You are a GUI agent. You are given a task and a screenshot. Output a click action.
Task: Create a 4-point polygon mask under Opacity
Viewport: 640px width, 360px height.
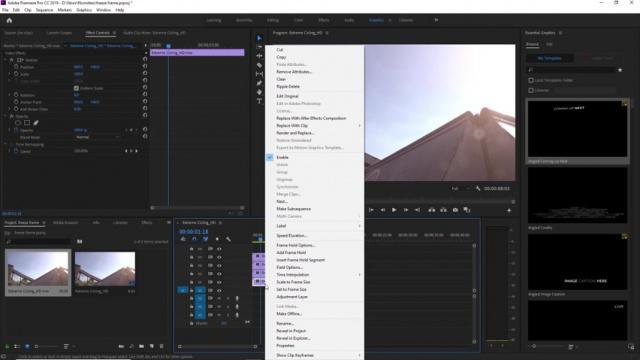click(x=27, y=122)
